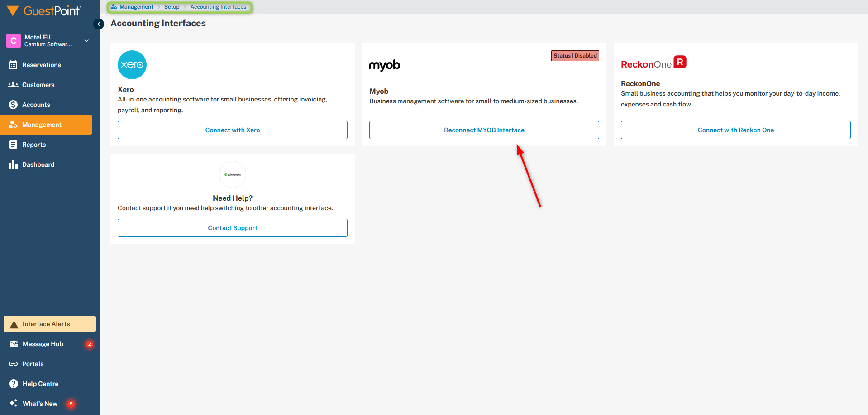Select the Management menu item
The image size is (868, 415).
[46, 125]
